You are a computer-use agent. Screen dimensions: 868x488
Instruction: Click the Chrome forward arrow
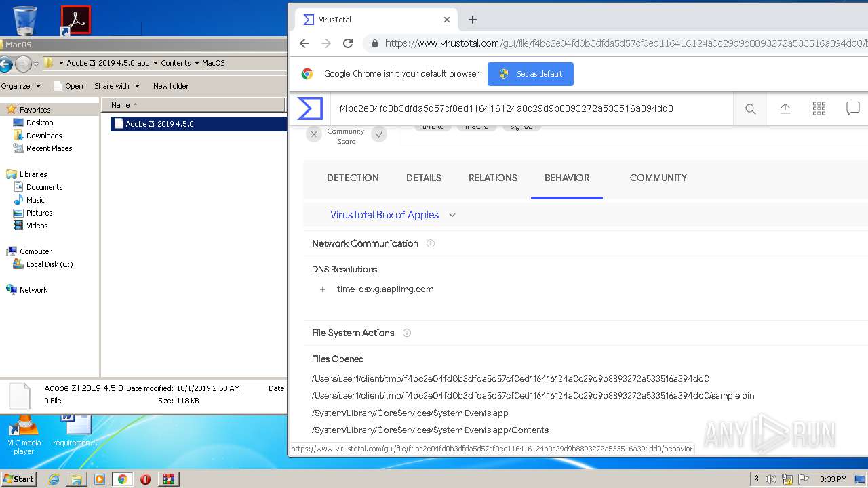326,43
